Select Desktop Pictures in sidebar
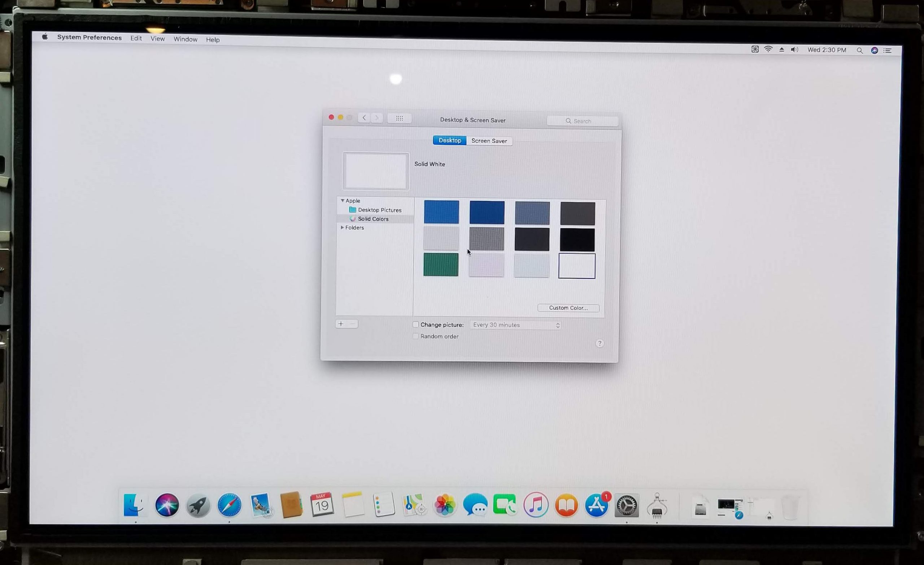The image size is (924, 565). pyautogui.click(x=379, y=210)
